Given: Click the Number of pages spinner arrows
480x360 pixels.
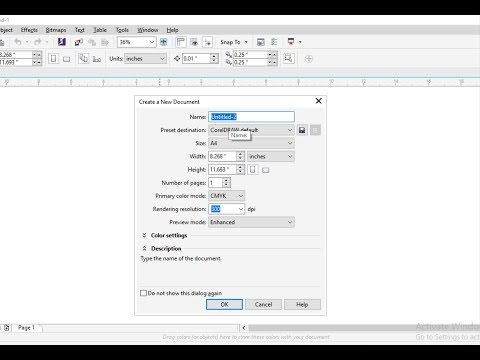Looking at the screenshot, I should pos(226,183).
